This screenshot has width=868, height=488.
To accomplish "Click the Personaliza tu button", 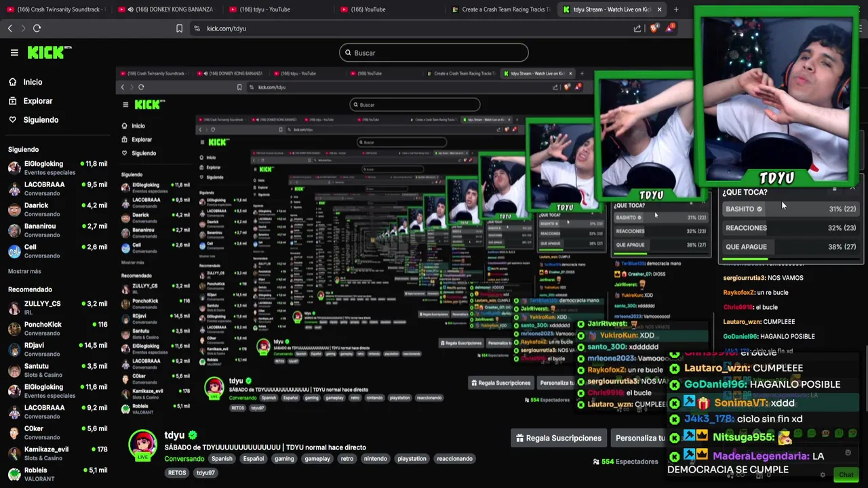I will pyautogui.click(x=639, y=439).
